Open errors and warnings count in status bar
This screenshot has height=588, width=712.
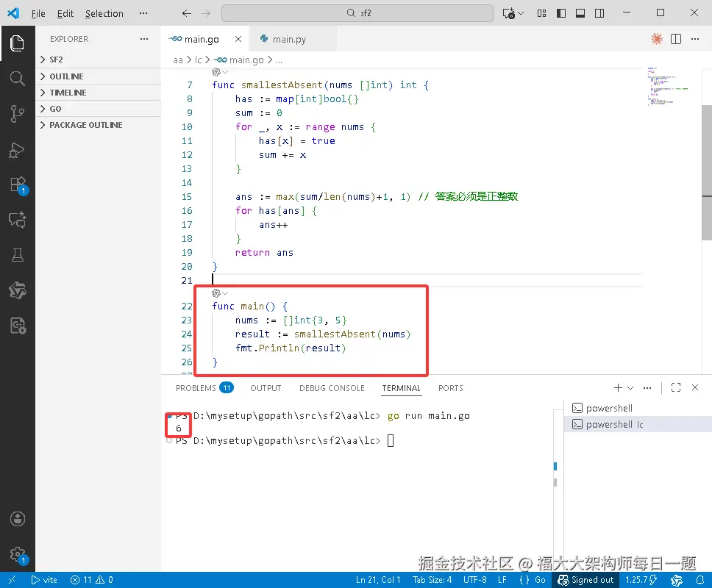[92, 580]
